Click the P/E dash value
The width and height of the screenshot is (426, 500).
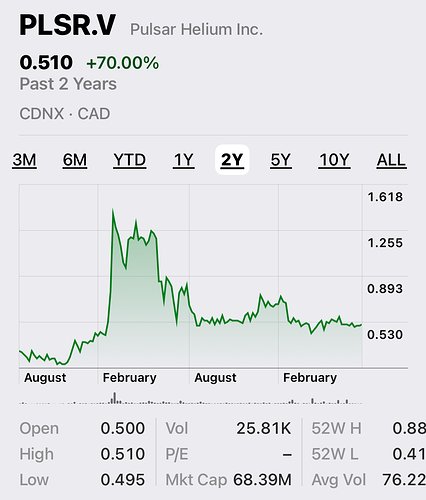point(287,454)
